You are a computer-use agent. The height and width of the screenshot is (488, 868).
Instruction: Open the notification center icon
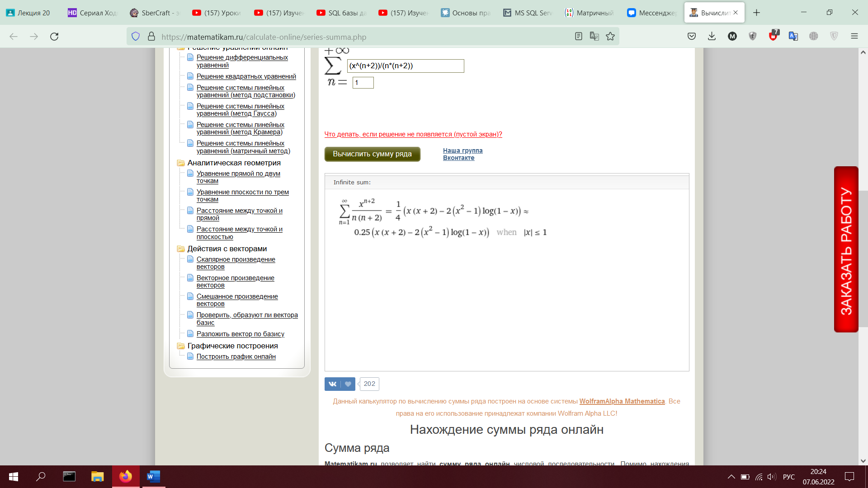tap(849, 477)
